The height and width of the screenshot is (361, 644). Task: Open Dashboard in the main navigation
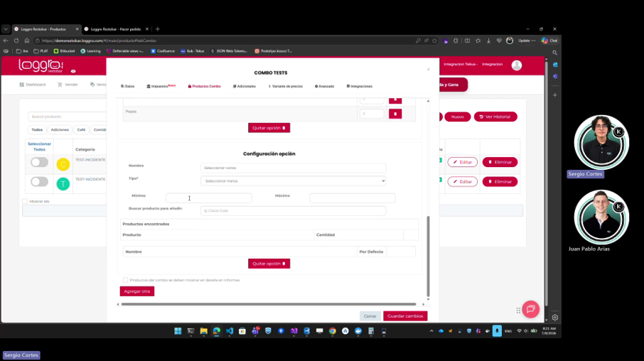click(x=33, y=85)
